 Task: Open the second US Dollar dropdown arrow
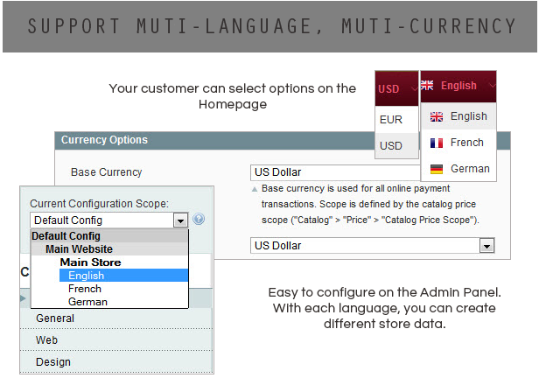(486, 246)
